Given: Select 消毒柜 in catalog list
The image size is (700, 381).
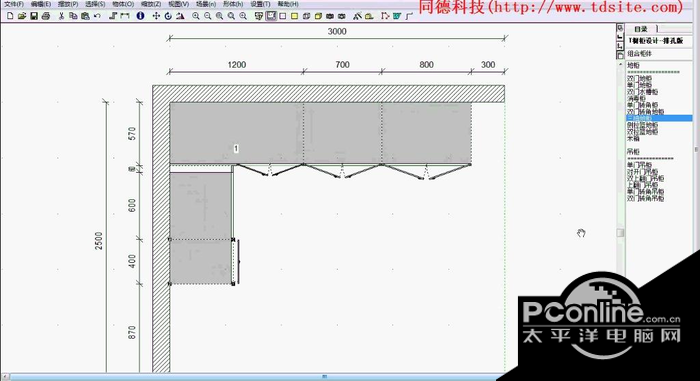Looking at the screenshot, I should (636, 99).
